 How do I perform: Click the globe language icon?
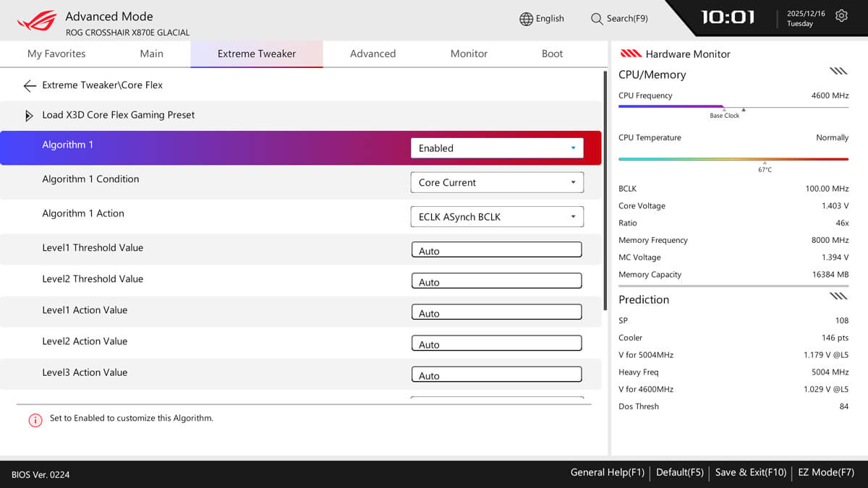[526, 19]
